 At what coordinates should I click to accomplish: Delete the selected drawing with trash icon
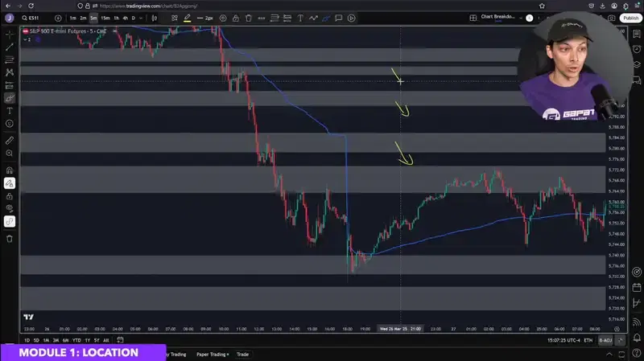[x=249, y=18]
